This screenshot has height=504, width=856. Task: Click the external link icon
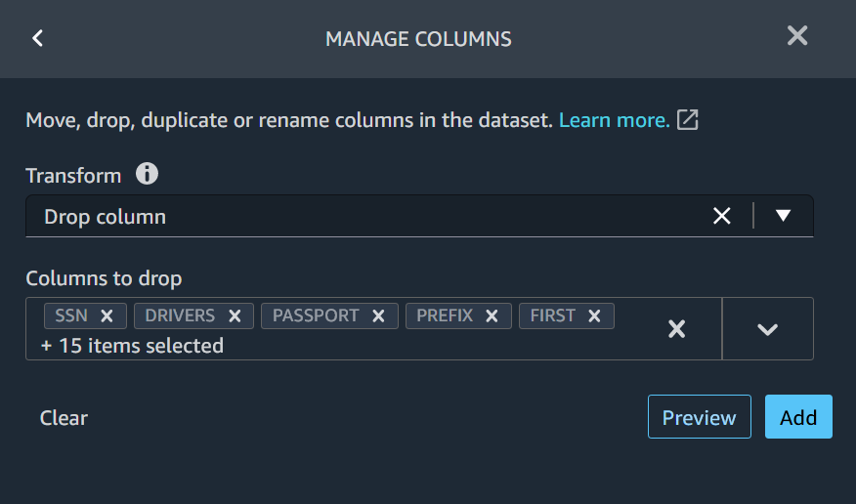[688, 120]
